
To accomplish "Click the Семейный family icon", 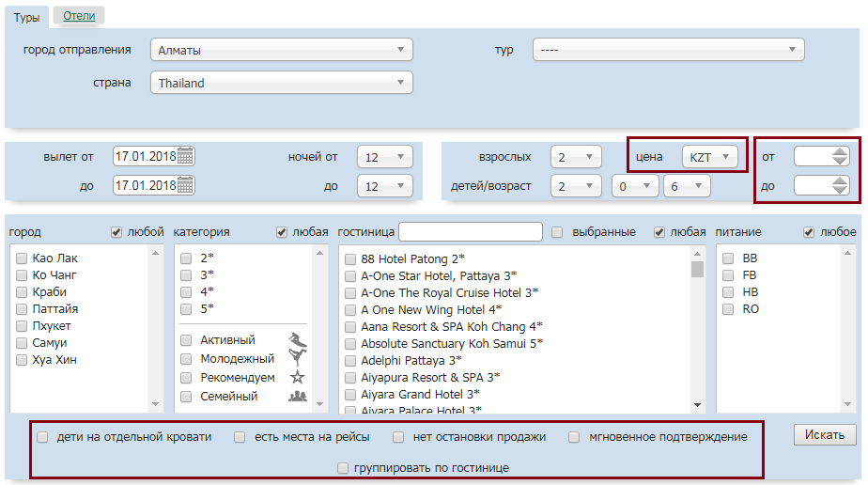I will 298,396.
